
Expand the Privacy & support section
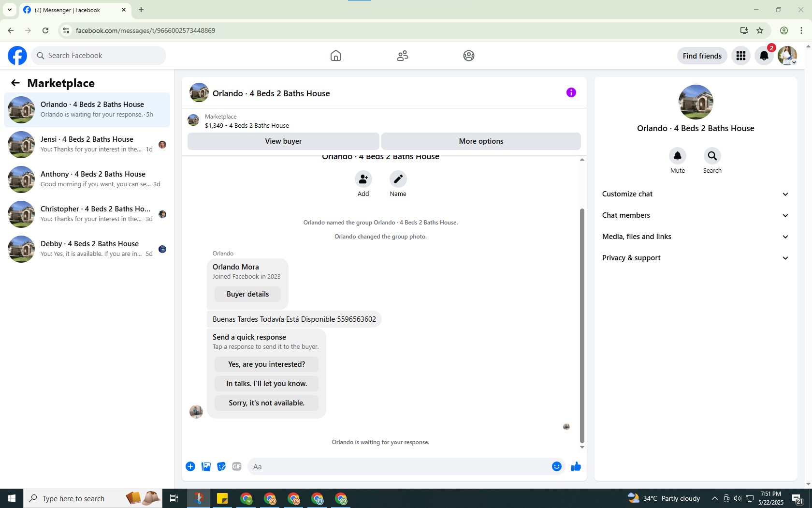pyautogui.click(x=696, y=258)
